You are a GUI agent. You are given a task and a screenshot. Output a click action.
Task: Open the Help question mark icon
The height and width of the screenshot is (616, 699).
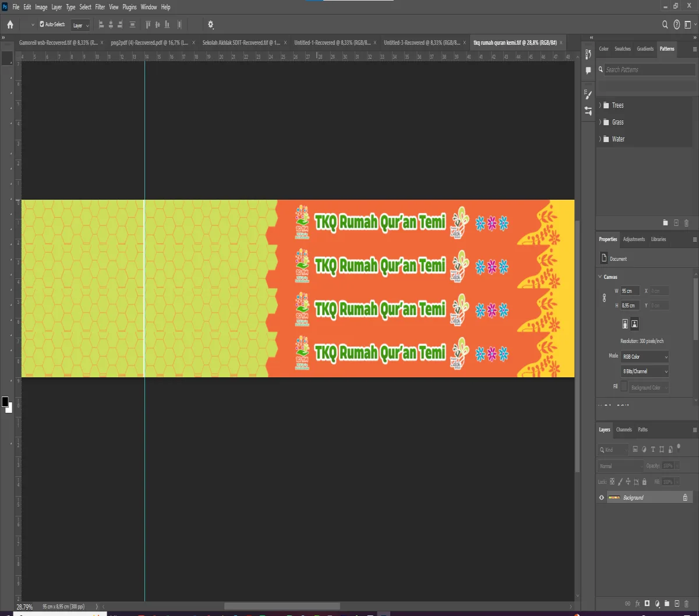click(x=676, y=24)
